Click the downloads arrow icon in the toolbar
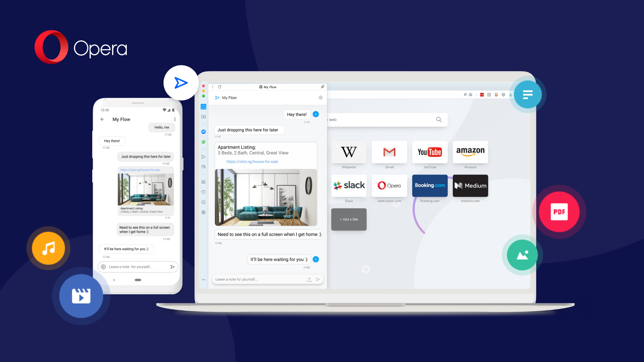 (511, 95)
